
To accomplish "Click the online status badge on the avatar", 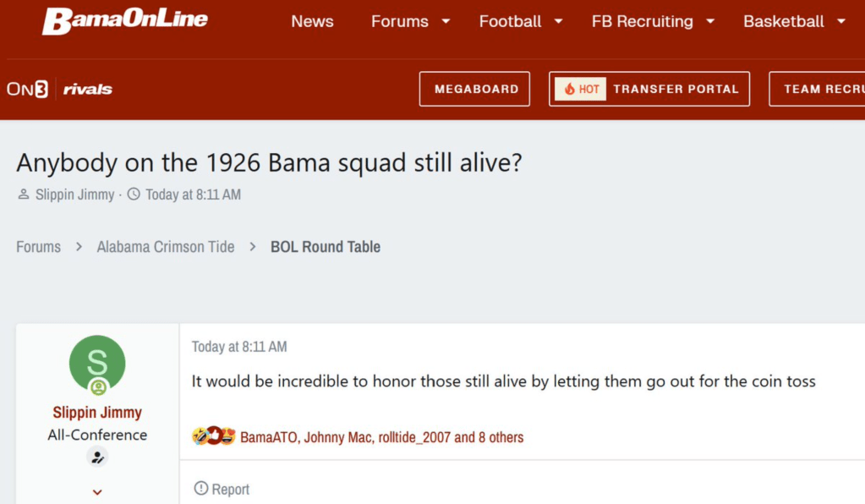I will 98,388.
